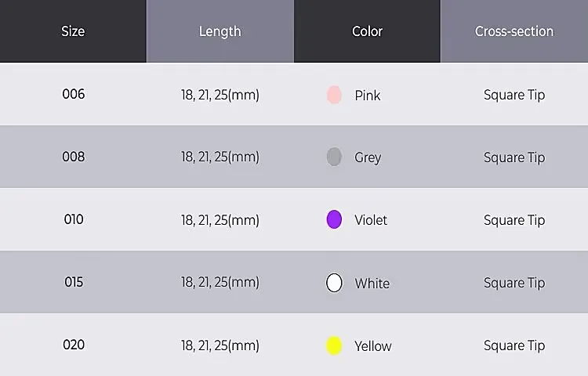
Task: Select size 008 cell
Action: pyautogui.click(x=74, y=157)
